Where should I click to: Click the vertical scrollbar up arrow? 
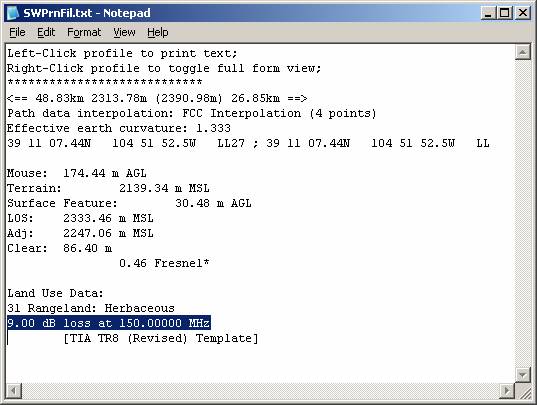pyautogui.click(x=523, y=52)
